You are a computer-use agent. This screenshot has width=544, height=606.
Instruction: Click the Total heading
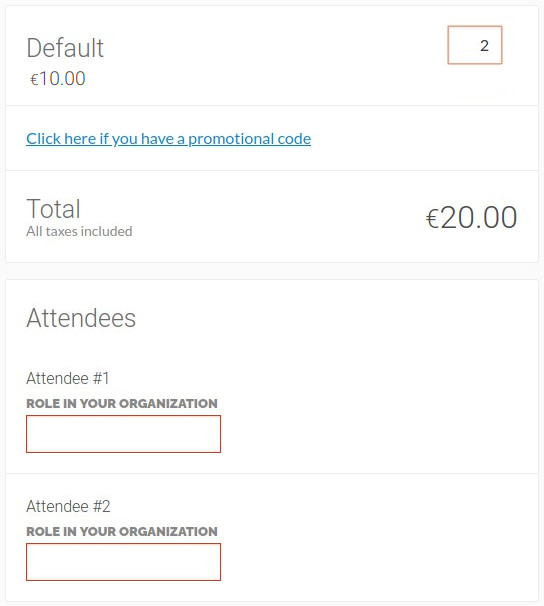point(53,209)
